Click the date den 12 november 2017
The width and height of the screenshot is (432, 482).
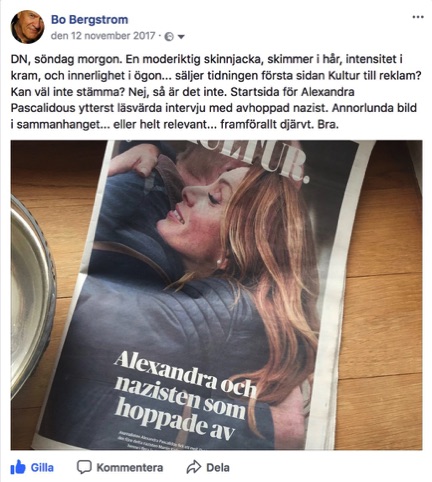(x=103, y=36)
